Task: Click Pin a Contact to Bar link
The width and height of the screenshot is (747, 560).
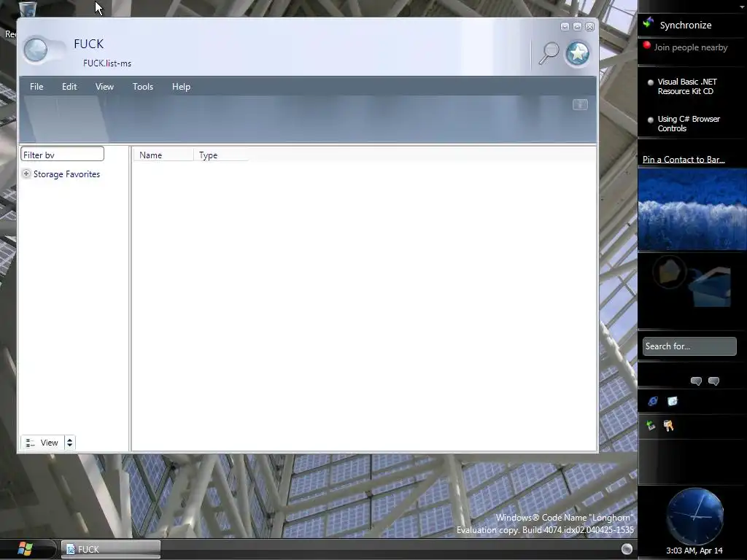Action: (x=683, y=160)
